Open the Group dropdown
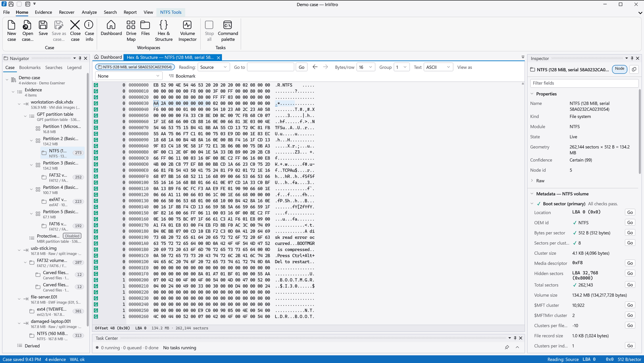This screenshot has height=363, width=644. [401, 67]
